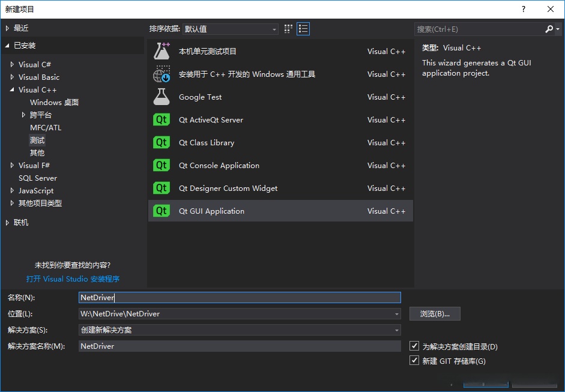Select 测试 category in the tree
Viewport: 565px width, 392px height.
(37, 140)
